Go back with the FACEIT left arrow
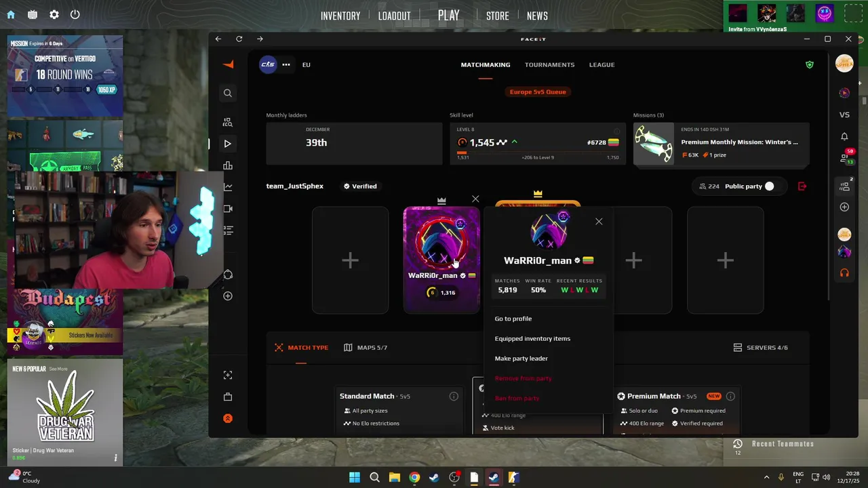 coord(218,39)
